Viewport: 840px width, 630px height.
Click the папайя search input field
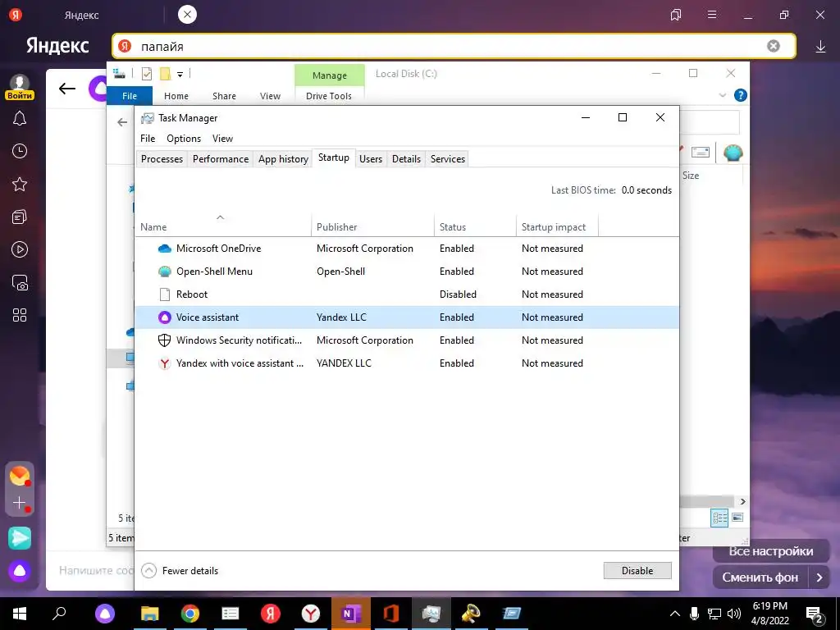454,46
